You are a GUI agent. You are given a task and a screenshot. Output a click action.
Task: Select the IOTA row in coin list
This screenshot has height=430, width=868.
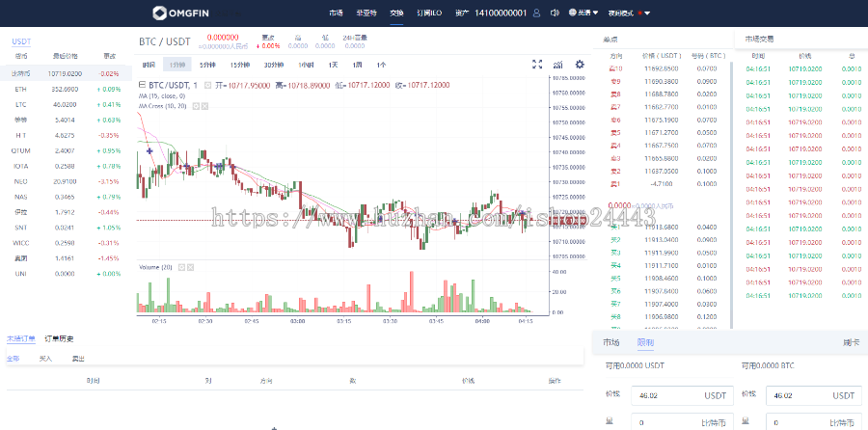pyautogui.click(x=67, y=166)
